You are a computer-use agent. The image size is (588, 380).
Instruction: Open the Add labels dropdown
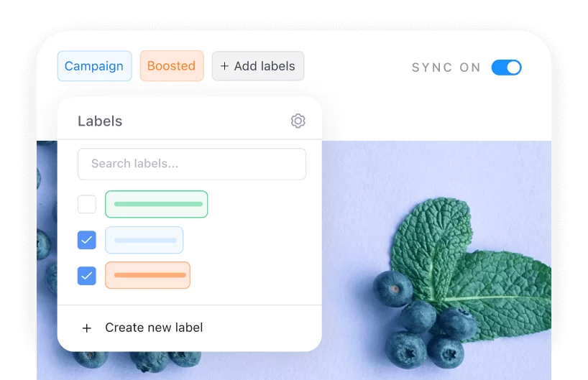(x=258, y=66)
